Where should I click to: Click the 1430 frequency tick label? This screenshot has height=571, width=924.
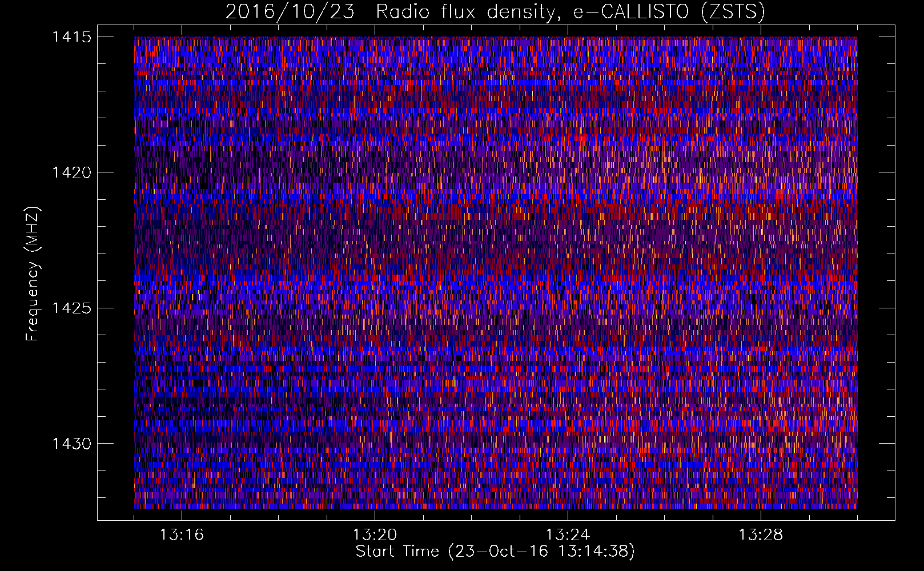(x=72, y=444)
